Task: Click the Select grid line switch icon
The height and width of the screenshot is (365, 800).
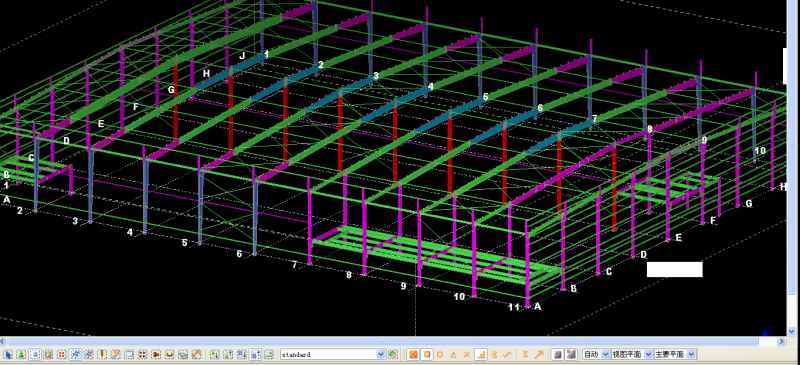Action: pyautogui.click(x=88, y=354)
